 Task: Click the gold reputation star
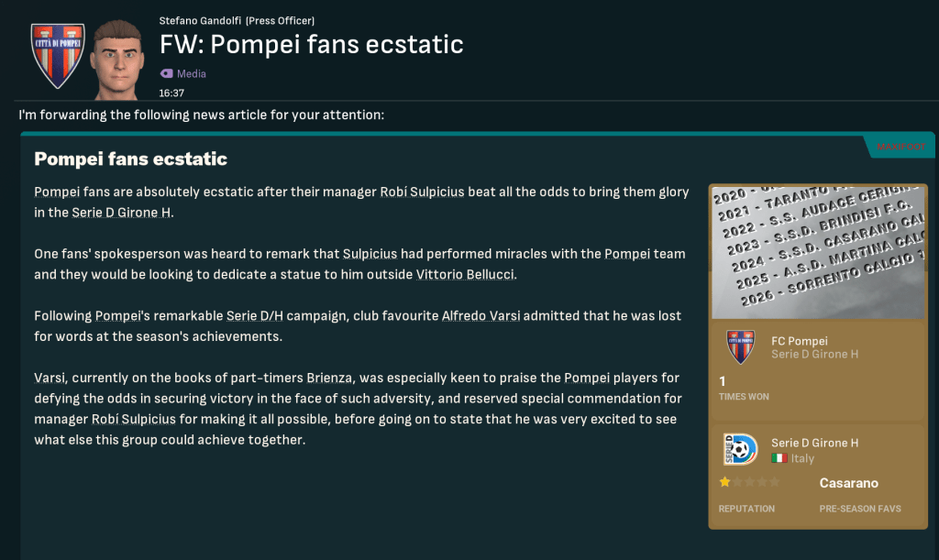point(724,482)
